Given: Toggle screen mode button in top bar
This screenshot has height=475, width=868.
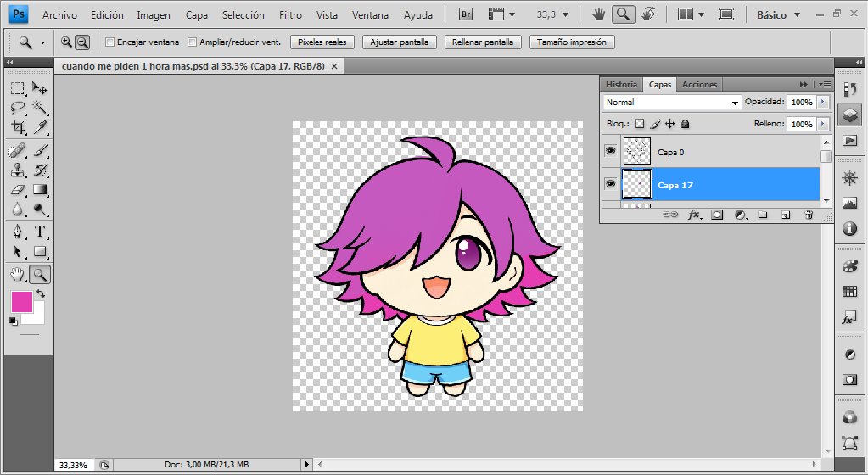Looking at the screenshot, I should tap(725, 14).
